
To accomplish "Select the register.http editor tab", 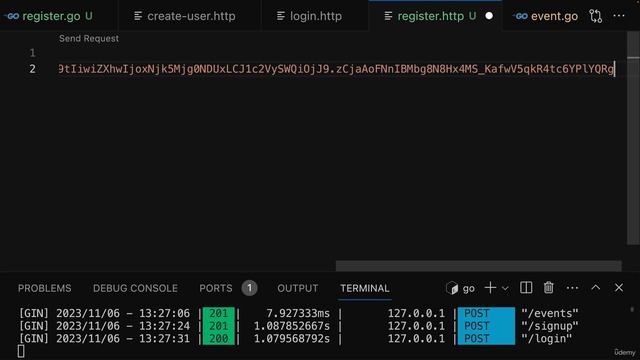I will 436,16.
